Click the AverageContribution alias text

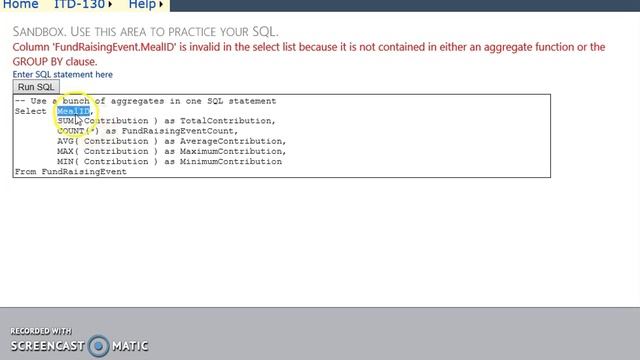pos(231,141)
